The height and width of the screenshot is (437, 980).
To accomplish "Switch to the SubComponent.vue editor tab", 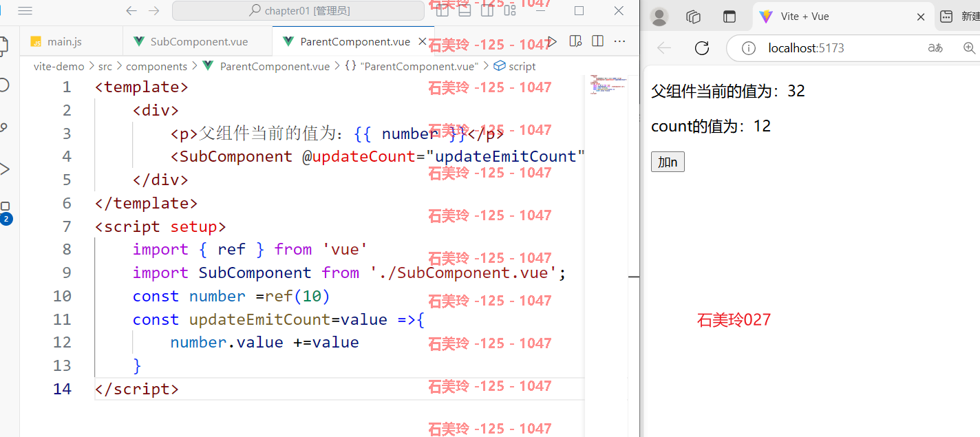I will pyautogui.click(x=198, y=41).
